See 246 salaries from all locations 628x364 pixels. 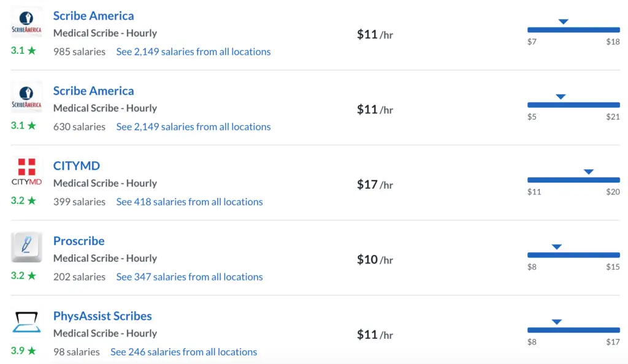click(184, 352)
